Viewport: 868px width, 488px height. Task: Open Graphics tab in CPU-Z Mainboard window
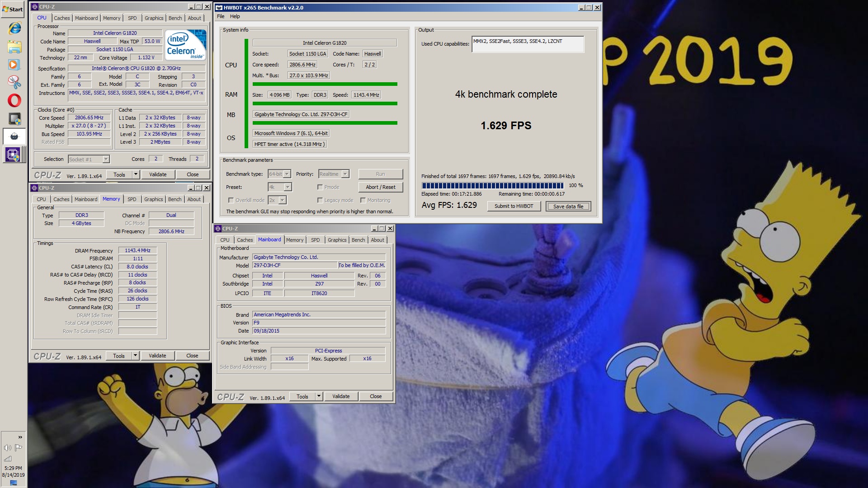click(337, 240)
